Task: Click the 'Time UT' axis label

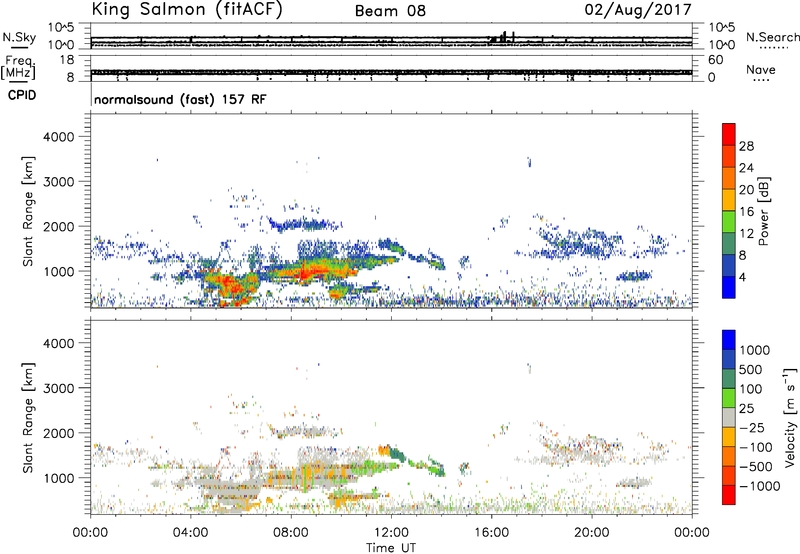Action: point(391,548)
